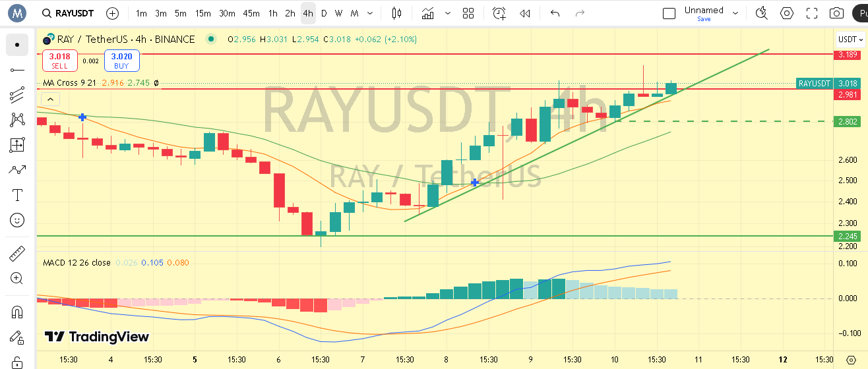Click the 3.189 red price label
Screen dimensions: 868x369
(848, 55)
